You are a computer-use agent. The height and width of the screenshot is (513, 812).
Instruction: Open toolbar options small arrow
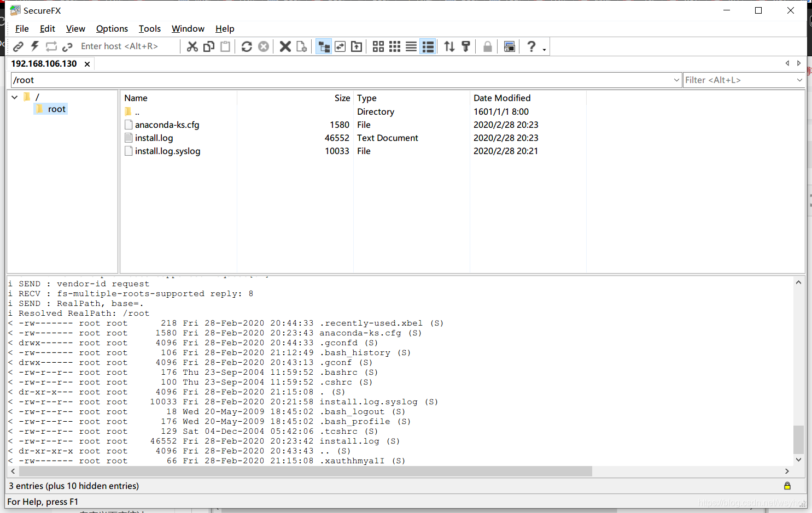click(544, 50)
